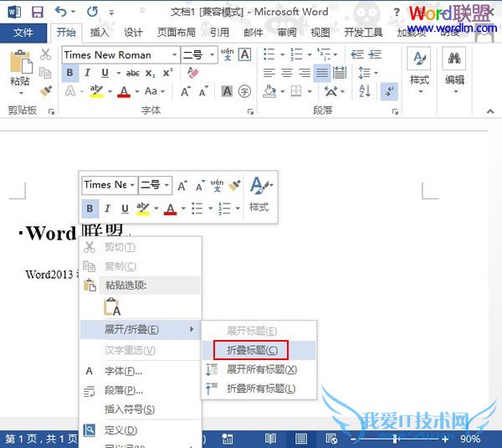The image size is (502, 448).
Task: Click the character border A icon
Action: pyautogui.click(x=245, y=54)
